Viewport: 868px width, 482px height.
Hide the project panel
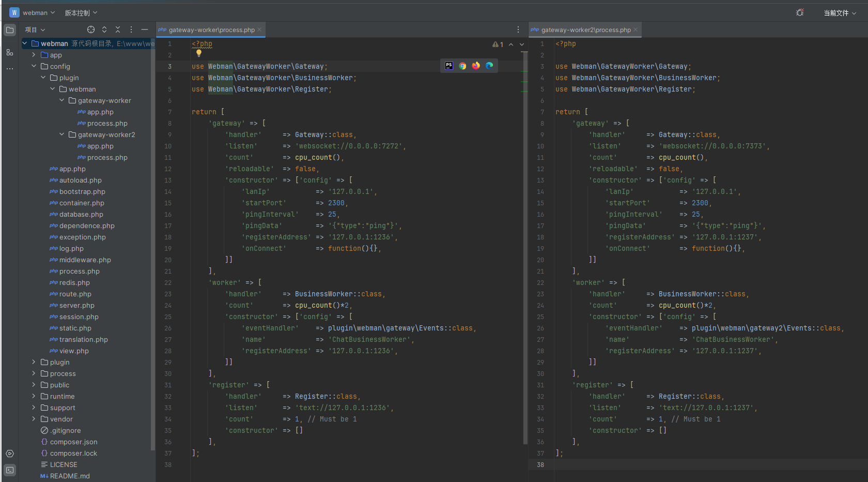(x=145, y=29)
